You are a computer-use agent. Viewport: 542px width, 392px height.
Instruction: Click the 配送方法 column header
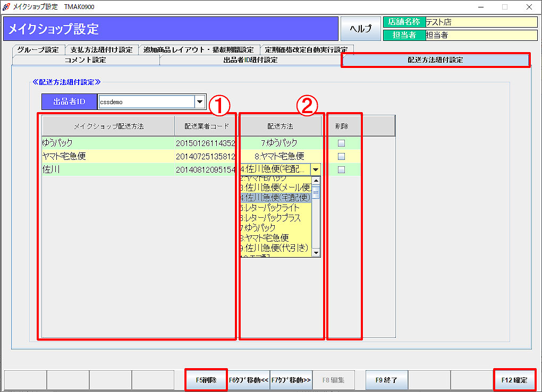(x=280, y=126)
